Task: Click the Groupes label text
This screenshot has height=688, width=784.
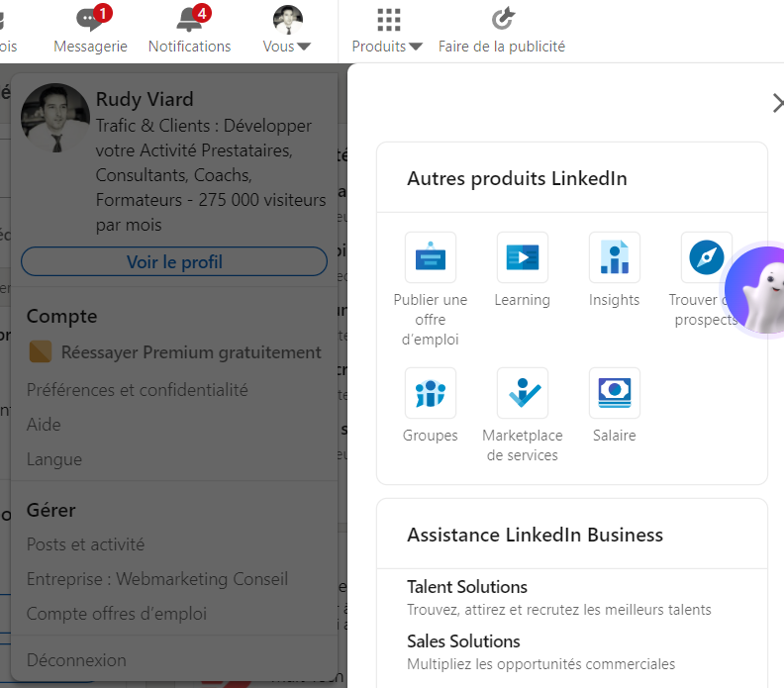Action: coord(431,436)
